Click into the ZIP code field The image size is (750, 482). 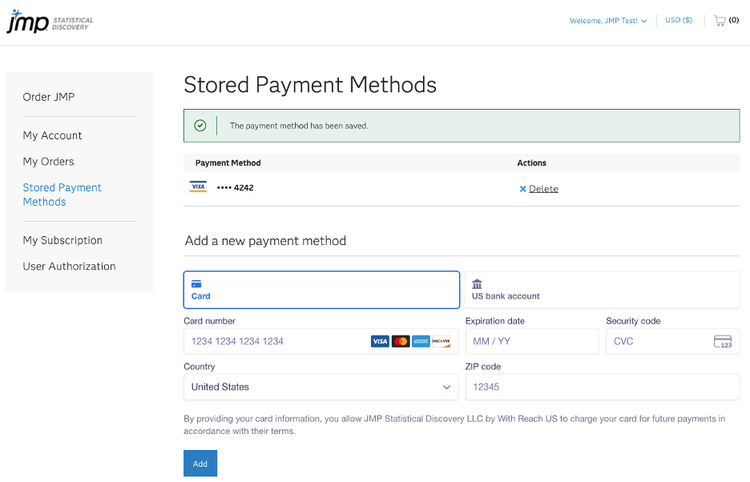602,387
